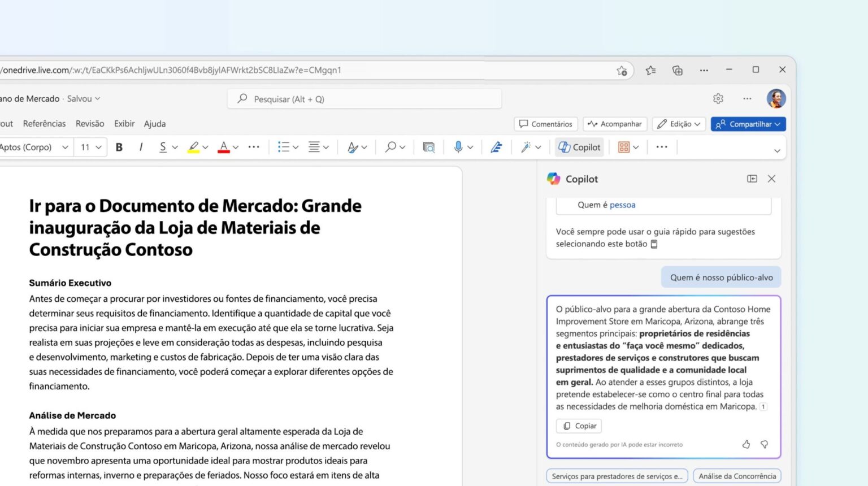The height and width of the screenshot is (486, 868).
Task: Open the Designer wand tool
Action: click(526, 147)
